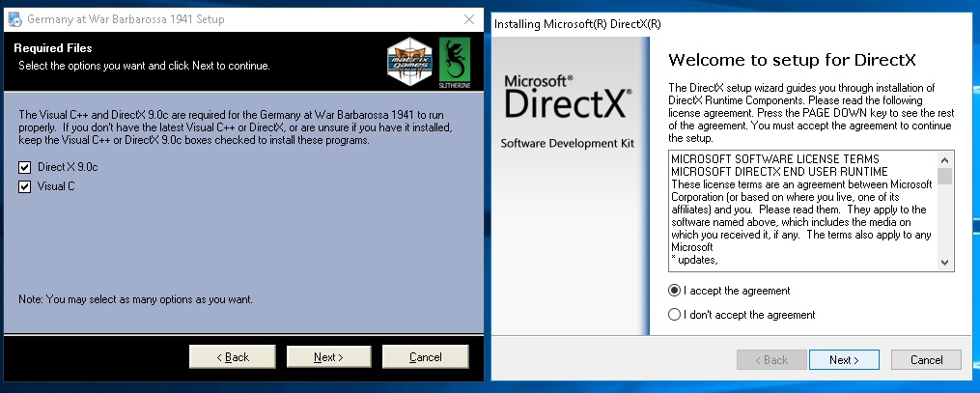The image size is (980, 393).
Task: Click the Slitherine lizard logo icon
Action: pyautogui.click(x=455, y=63)
